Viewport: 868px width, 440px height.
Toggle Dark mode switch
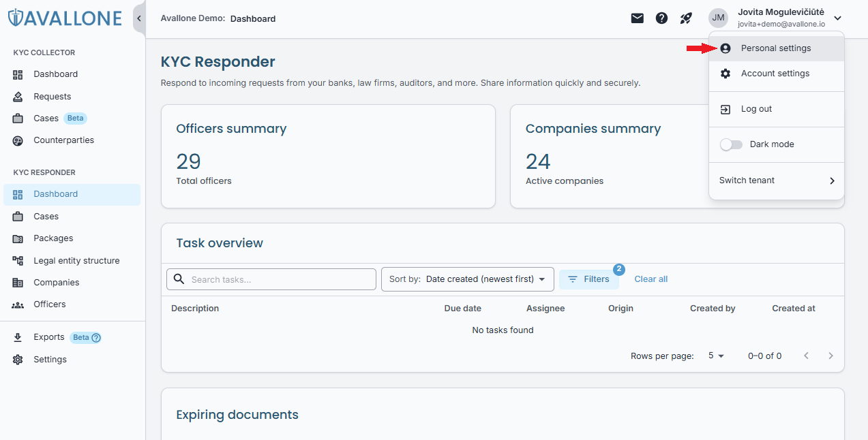[x=731, y=144]
